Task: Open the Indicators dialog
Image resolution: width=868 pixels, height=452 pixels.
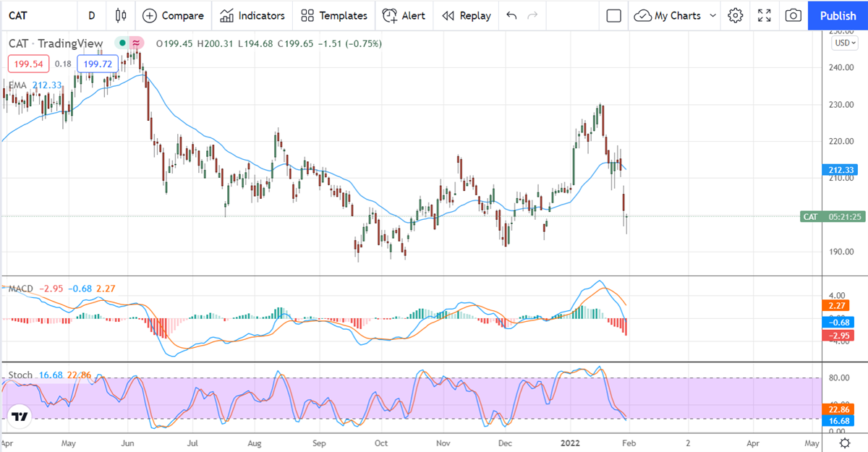Action: coord(252,15)
